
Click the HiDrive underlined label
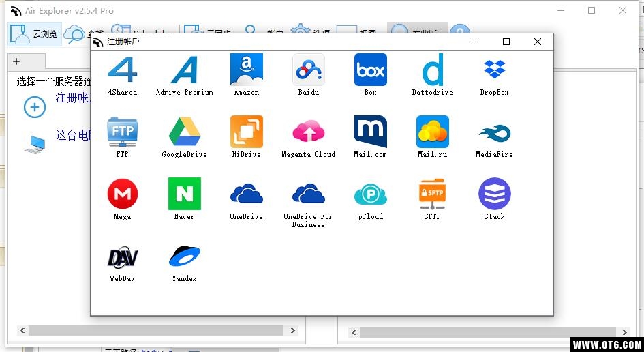click(x=247, y=155)
